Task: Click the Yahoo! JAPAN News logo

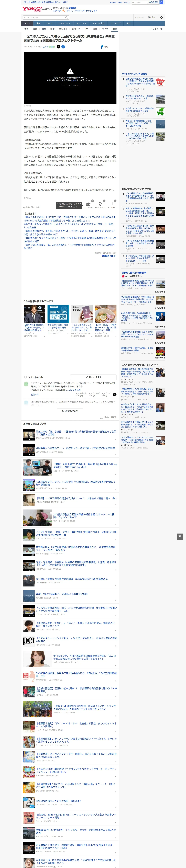Action: (x=37, y=9)
